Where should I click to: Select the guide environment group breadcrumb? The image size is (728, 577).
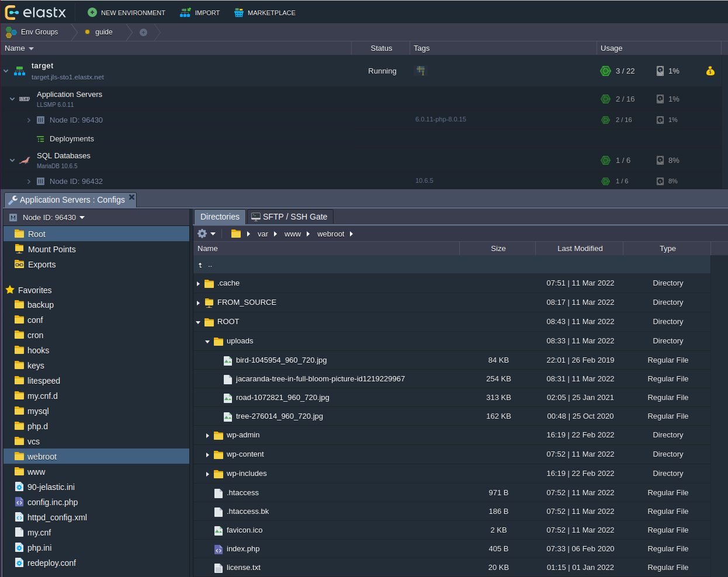click(103, 32)
